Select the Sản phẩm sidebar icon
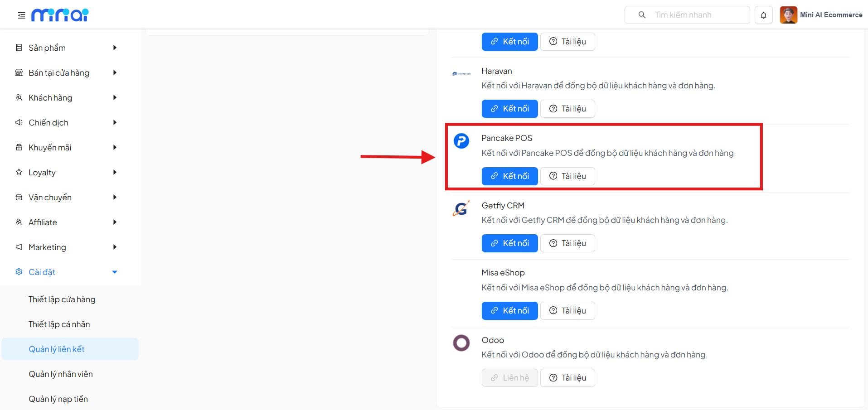 (x=18, y=48)
